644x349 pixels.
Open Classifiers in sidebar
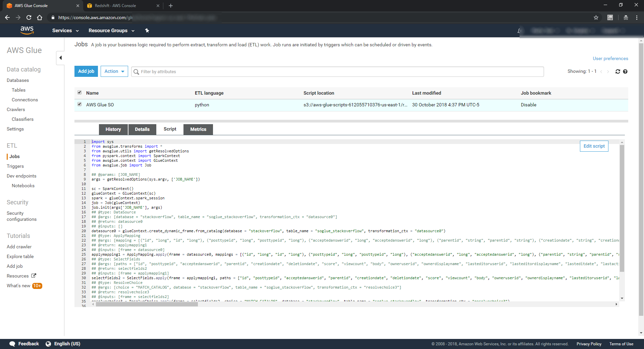pos(22,119)
